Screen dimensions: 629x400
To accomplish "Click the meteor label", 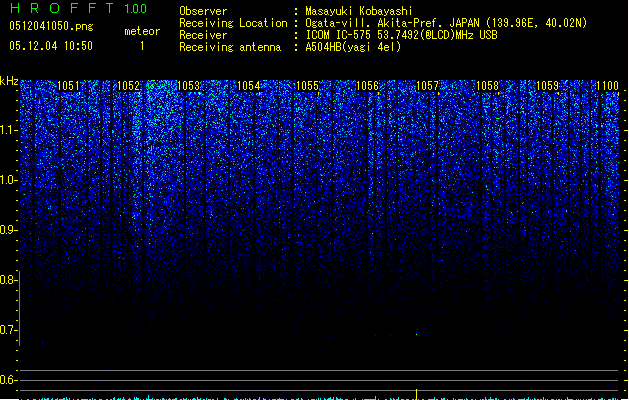I will coord(142,31).
